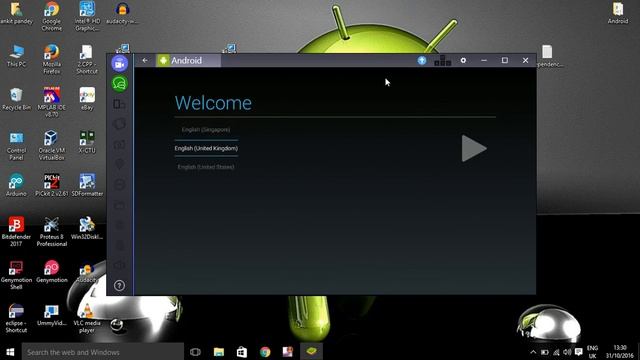Open Task View on the taskbar
The image size is (640, 360).
point(196,352)
